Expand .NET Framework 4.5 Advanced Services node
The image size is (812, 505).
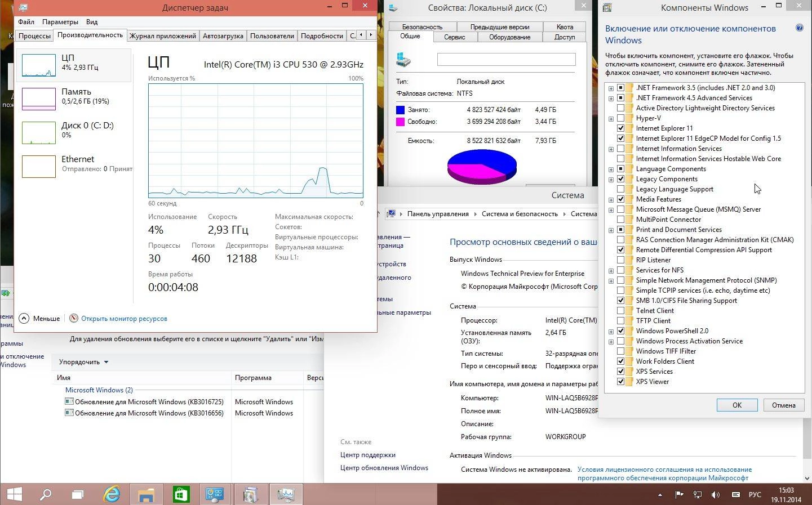pos(611,98)
